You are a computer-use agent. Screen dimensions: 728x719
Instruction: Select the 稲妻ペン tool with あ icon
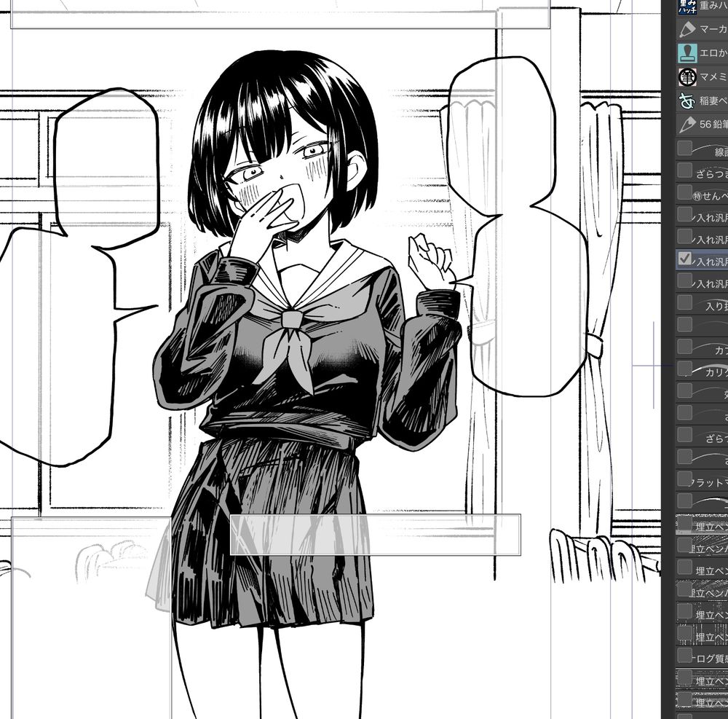[687, 101]
